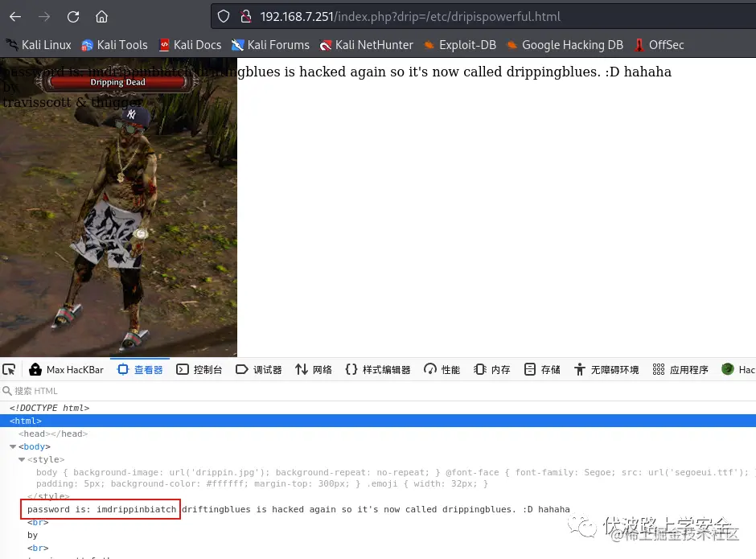Click the Dripping Dead name banner
This screenshot has width=756, height=559.
coord(117,82)
